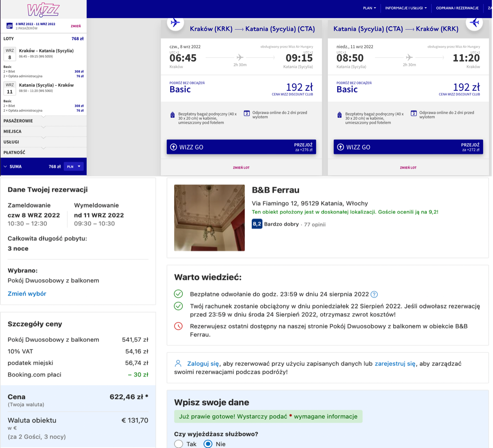493x448 pixels.
Task: Click the calendar icon beside the travel dates
Action: (9, 26)
